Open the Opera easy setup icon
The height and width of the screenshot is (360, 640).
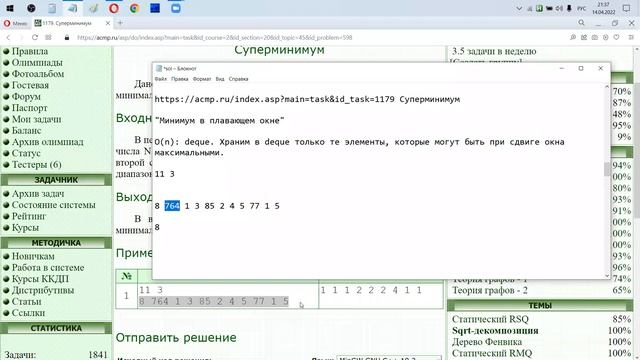tap(631, 38)
